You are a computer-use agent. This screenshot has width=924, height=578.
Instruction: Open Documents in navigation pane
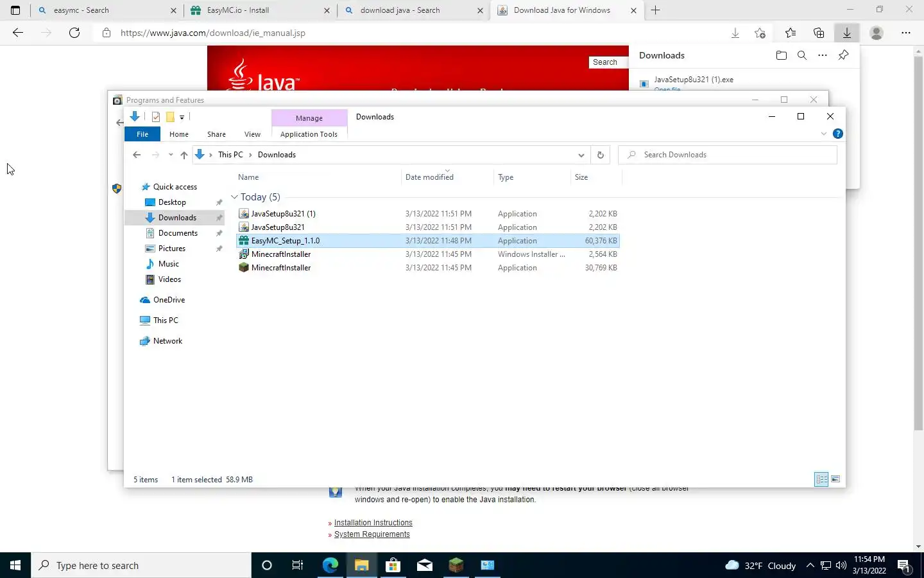tap(178, 233)
